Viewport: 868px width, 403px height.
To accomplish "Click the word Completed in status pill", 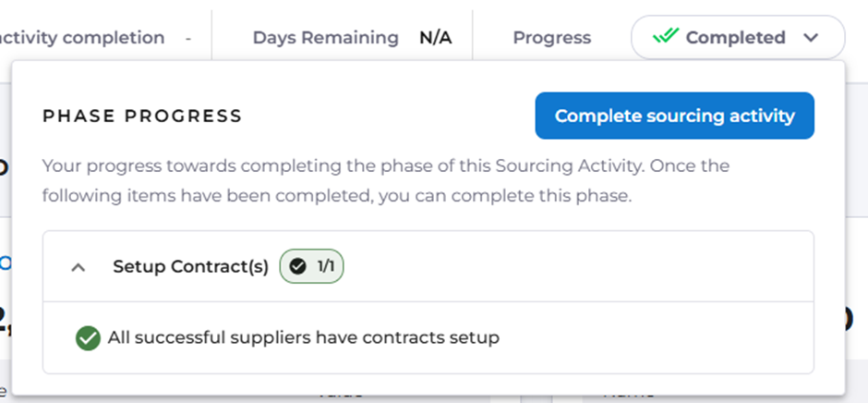I will tap(735, 38).
